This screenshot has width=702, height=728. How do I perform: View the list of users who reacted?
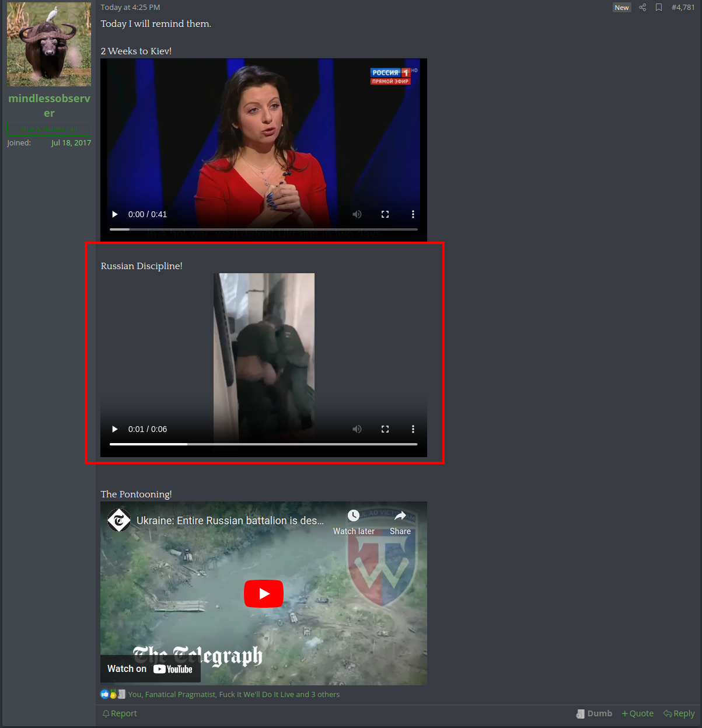[x=234, y=695]
